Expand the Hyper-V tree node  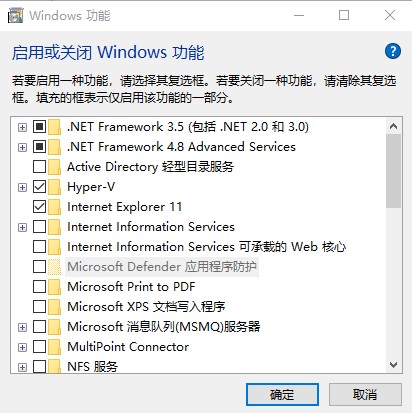point(22,187)
